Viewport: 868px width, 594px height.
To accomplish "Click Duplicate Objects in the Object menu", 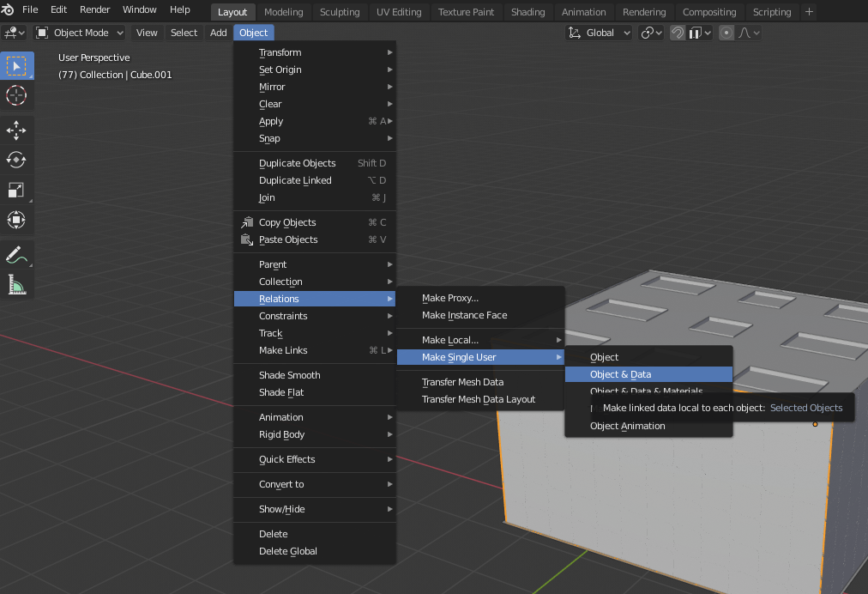I will tap(296, 162).
